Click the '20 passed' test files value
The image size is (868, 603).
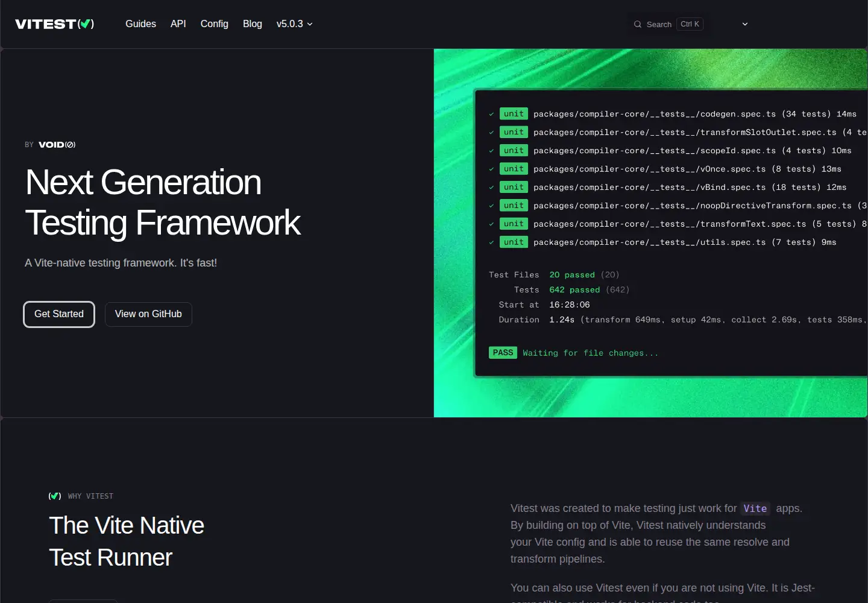coord(572,275)
